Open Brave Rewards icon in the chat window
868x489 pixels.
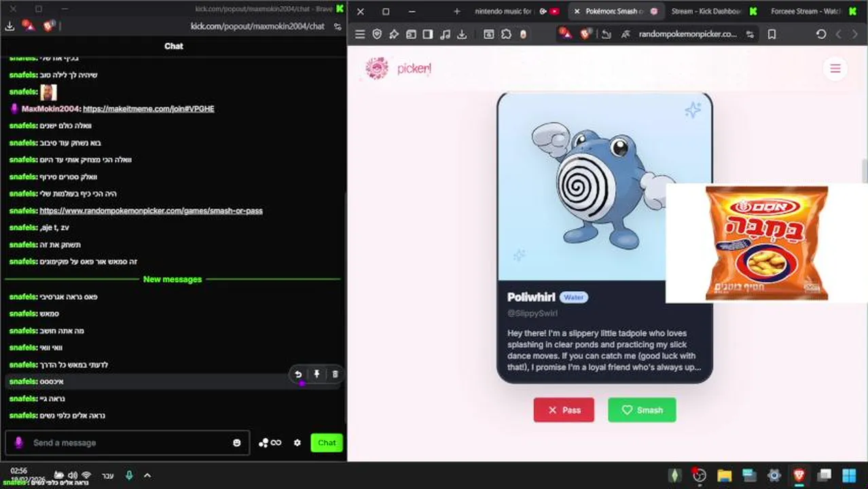(x=29, y=26)
